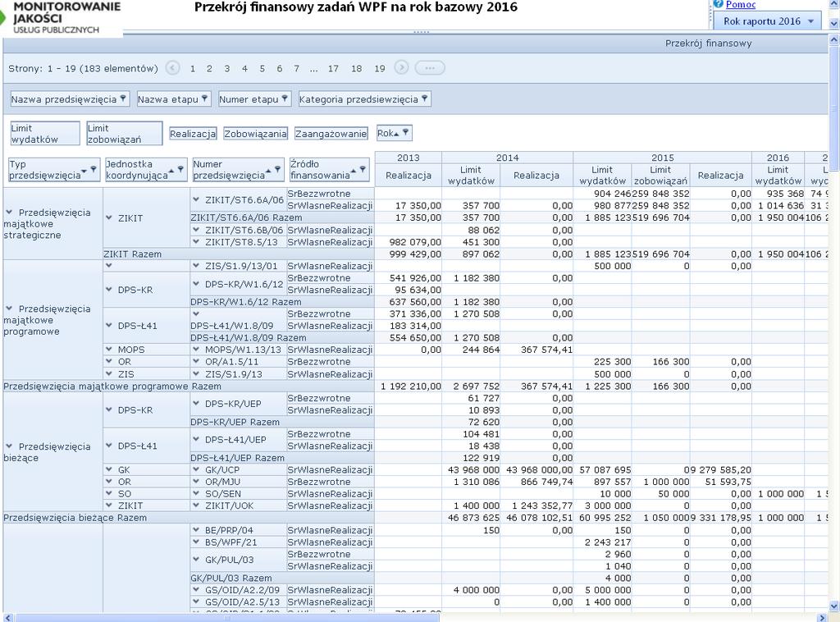This screenshot has width=840, height=622.
Task: Open filter icon on Nazwa przedsięwzięcia field
Action: (123, 98)
